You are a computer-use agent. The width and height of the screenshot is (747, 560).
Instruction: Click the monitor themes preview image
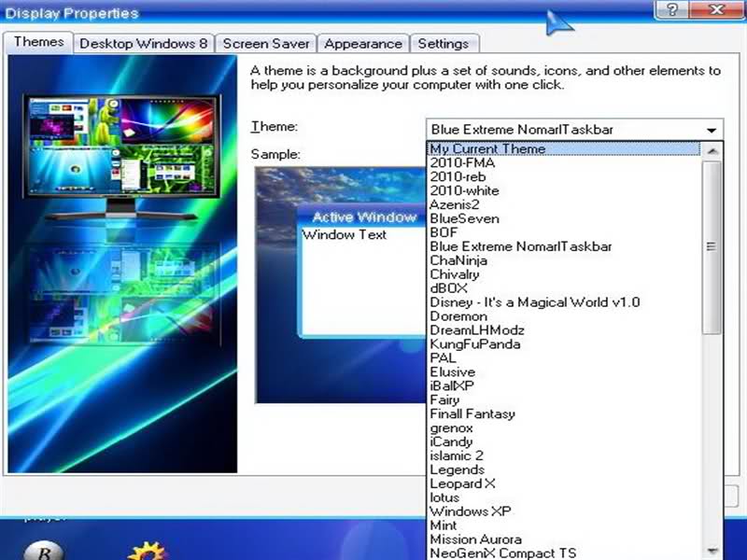pyautogui.click(x=122, y=263)
